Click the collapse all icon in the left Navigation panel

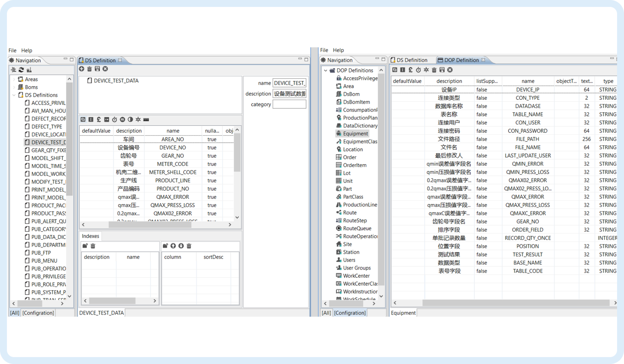point(13,70)
